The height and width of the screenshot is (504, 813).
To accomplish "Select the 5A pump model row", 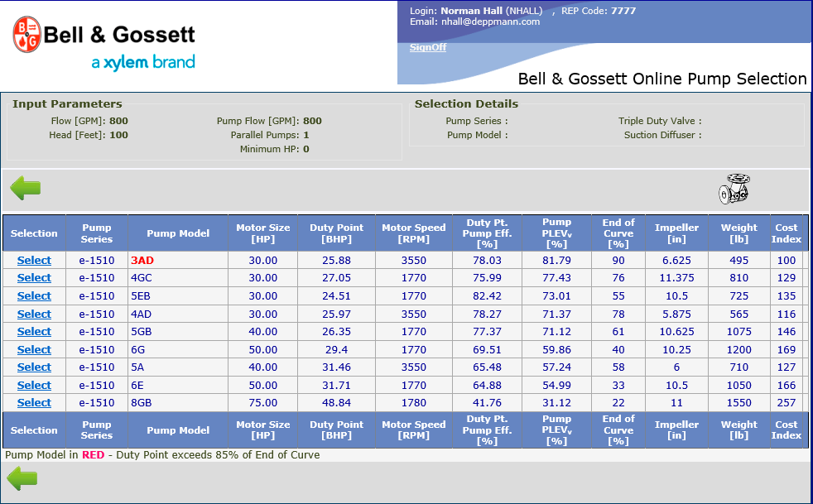I will click(x=34, y=367).
